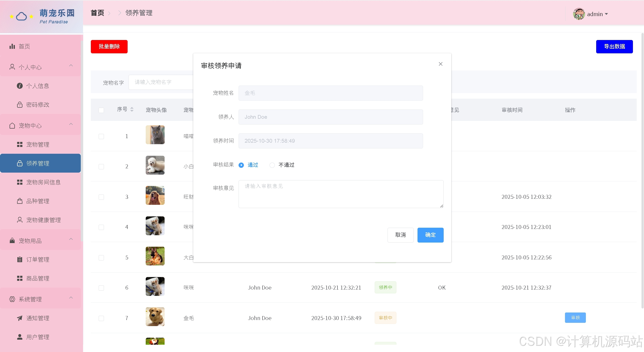
Task: Check the checkbox for row 6
Action: [x=101, y=288]
